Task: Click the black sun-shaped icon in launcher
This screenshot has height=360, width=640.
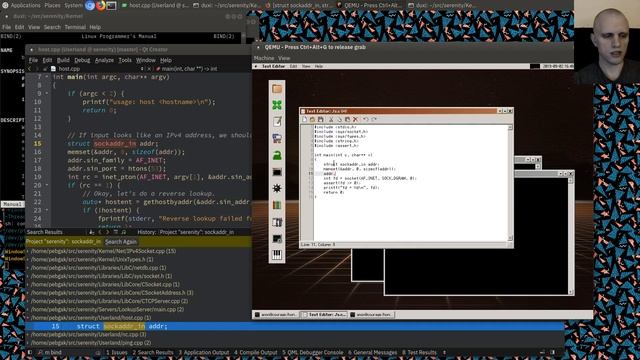Action: click(277, 189)
